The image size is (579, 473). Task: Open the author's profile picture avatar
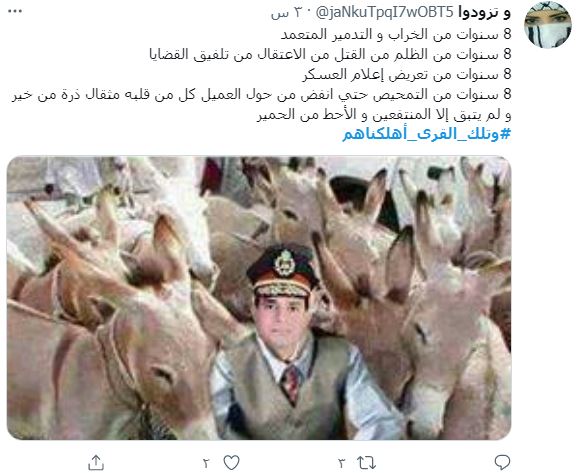coord(548,25)
